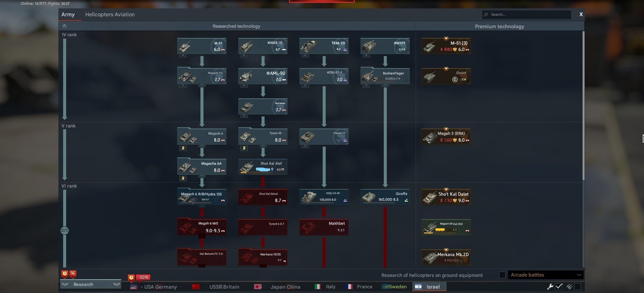
Task: Expand the Tyrant 45 vehicle group
Action: 263,146
